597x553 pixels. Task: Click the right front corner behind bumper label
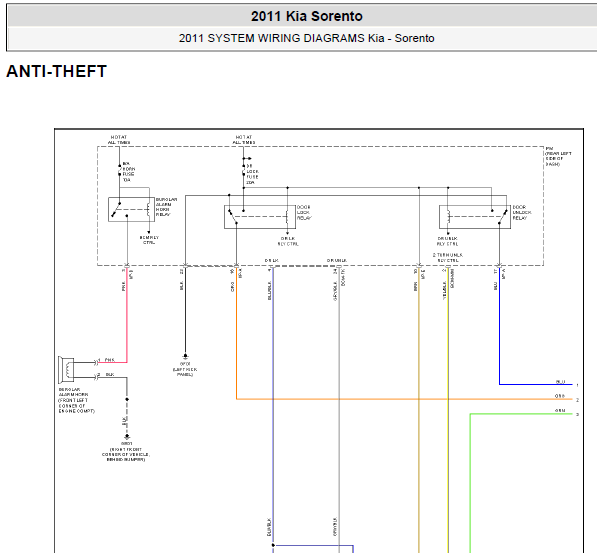[x=126, y=452]
